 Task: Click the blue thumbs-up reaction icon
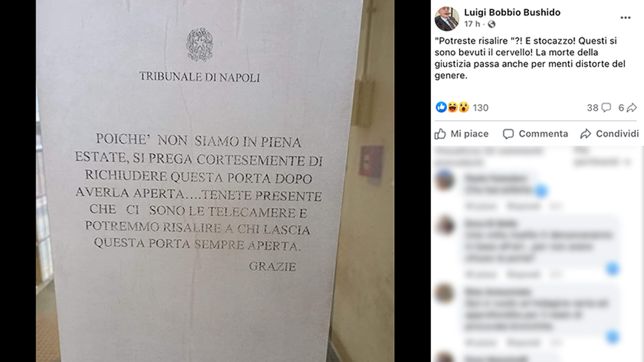441,107
